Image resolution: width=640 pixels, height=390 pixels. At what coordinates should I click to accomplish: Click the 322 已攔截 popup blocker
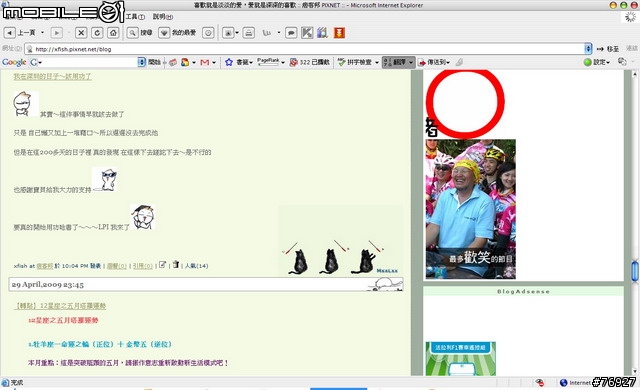coord(309,62)
